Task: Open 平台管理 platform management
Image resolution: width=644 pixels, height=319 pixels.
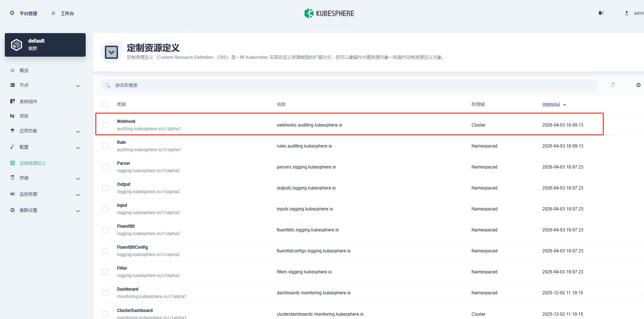Action: pyautogui.click(x=28, y=13)
